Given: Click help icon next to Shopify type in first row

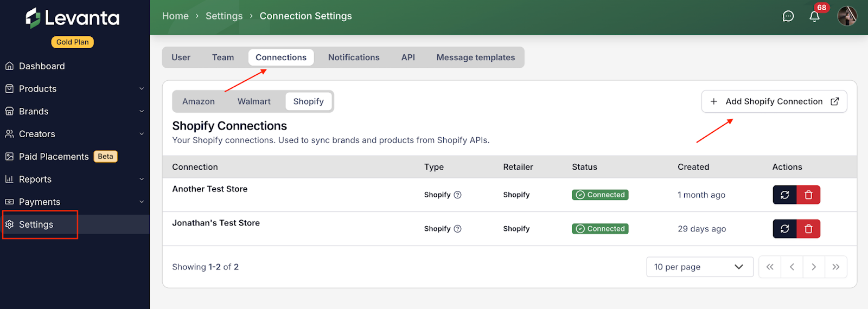Looking at the screenshot, I should [457, 195].
